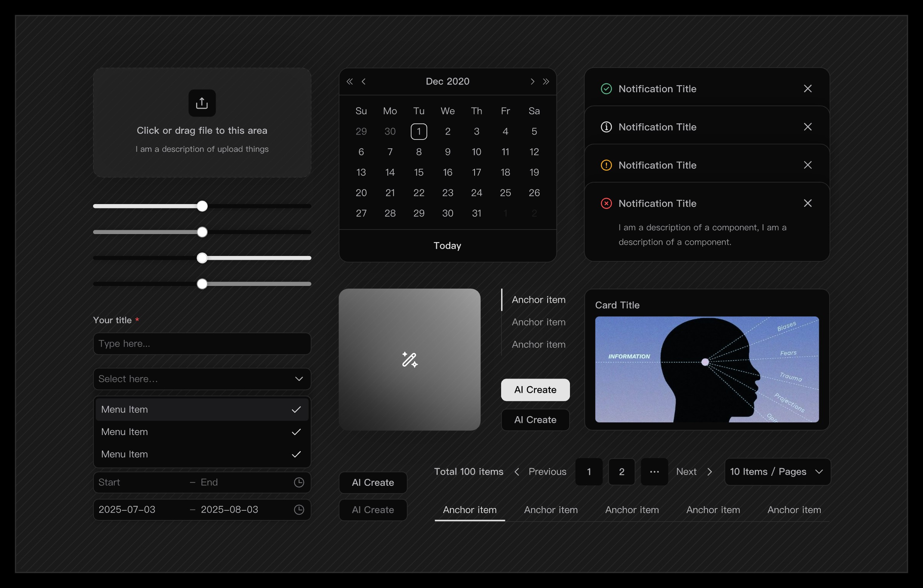Image resolution: width=923 pixels, height=588 pixels.
Task: Jump to the next year with the double right arrow
Action: tap(546, 81)
